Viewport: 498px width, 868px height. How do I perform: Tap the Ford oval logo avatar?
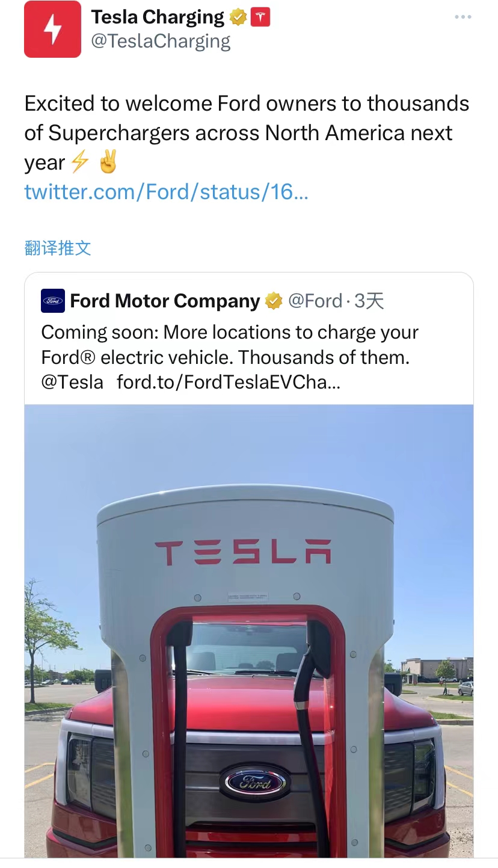53,301
